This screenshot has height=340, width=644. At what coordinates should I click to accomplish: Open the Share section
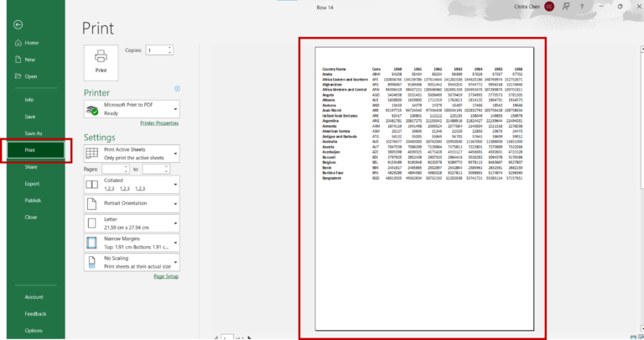(31, 167)
